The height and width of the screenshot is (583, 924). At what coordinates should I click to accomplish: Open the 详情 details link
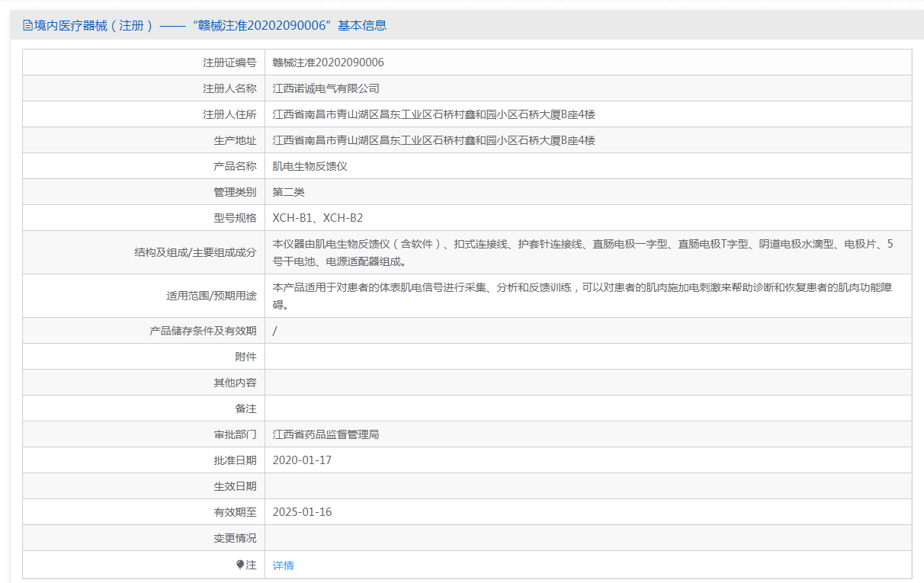pos(283,565)
